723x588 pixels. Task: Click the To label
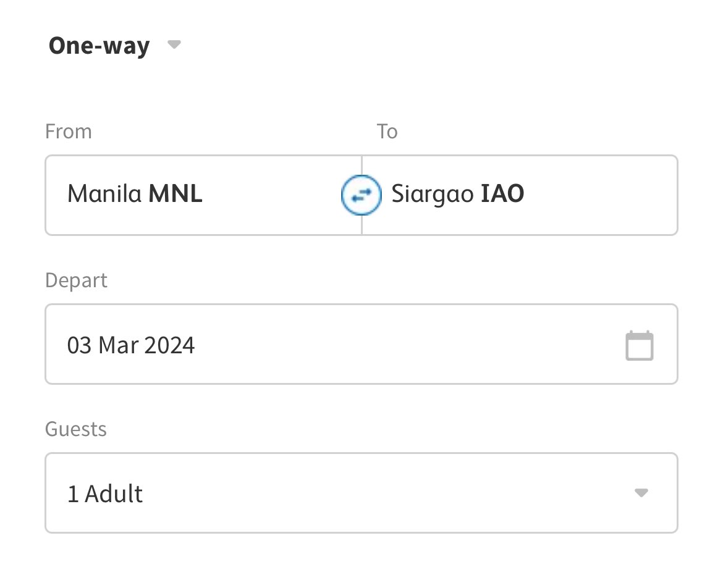point(387,132)
